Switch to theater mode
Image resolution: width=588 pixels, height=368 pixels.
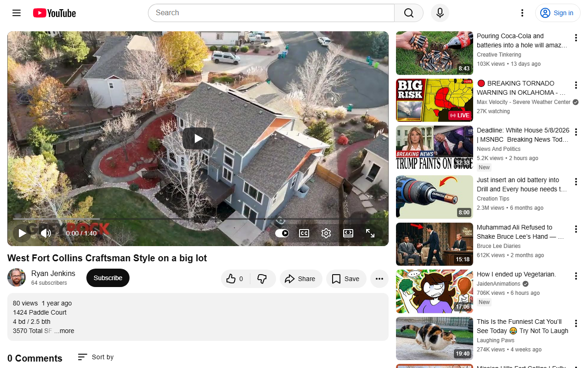pyautogui.click(x=348, y=233)
